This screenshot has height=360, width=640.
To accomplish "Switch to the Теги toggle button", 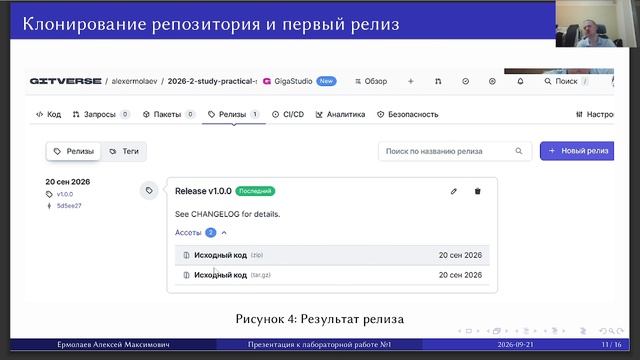I will pyautogui.click(x=124, y=151).
